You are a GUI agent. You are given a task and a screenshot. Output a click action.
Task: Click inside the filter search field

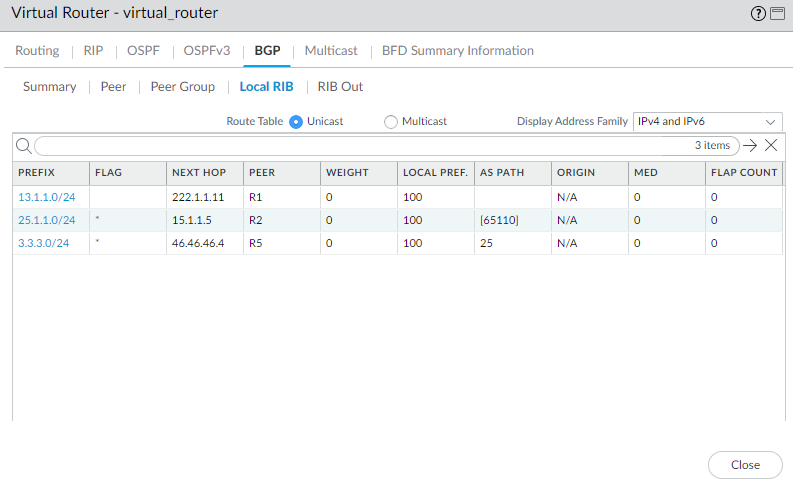[x=360, y=146]
